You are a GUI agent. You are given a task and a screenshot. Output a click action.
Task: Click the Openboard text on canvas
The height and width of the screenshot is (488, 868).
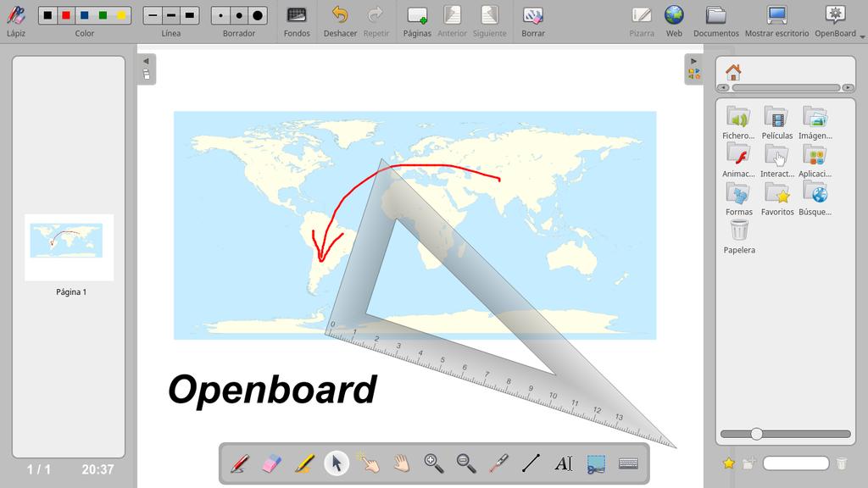pyautogui.click(x=272, y=390)
